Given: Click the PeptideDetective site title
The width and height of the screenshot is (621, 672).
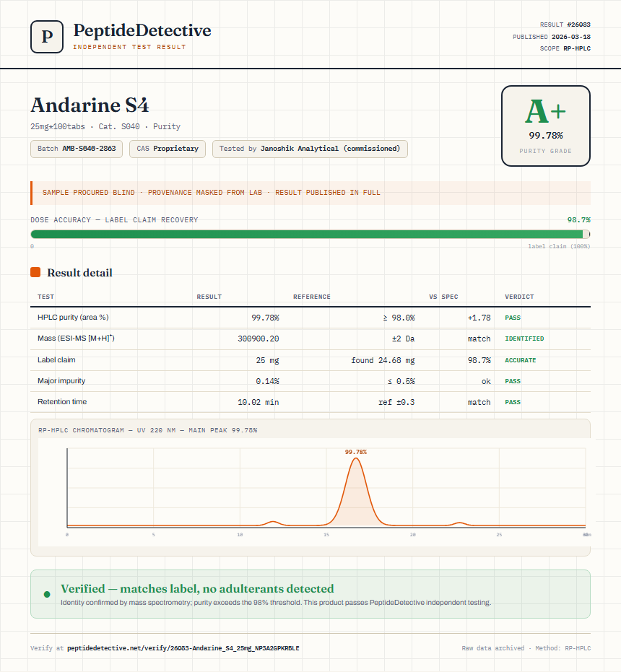Looking at the screenshot, I should pyautogui.click(x=142, y=30).
